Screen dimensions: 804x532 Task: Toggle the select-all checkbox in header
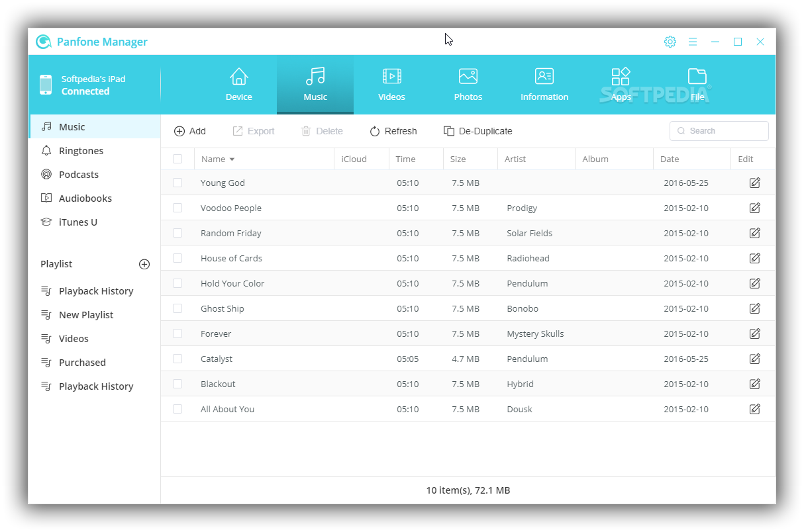tap(177, 159)
